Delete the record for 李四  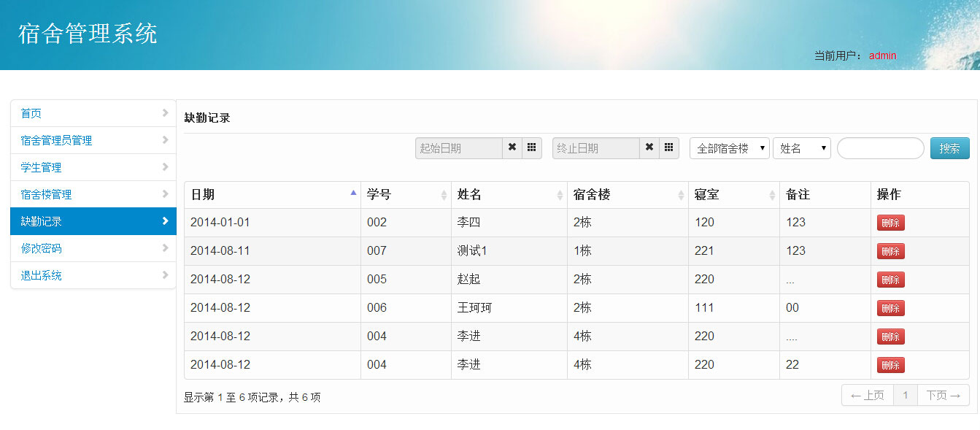(890, 222)
